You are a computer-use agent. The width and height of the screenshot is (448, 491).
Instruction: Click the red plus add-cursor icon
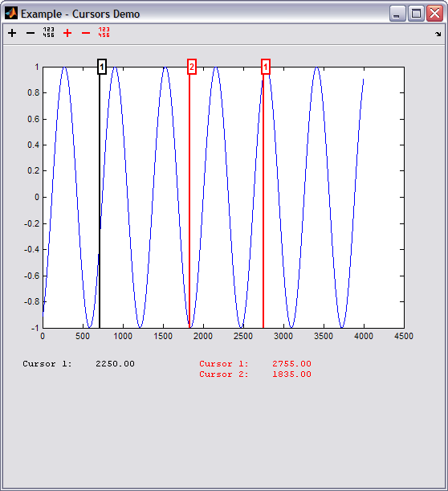[67, 33]
